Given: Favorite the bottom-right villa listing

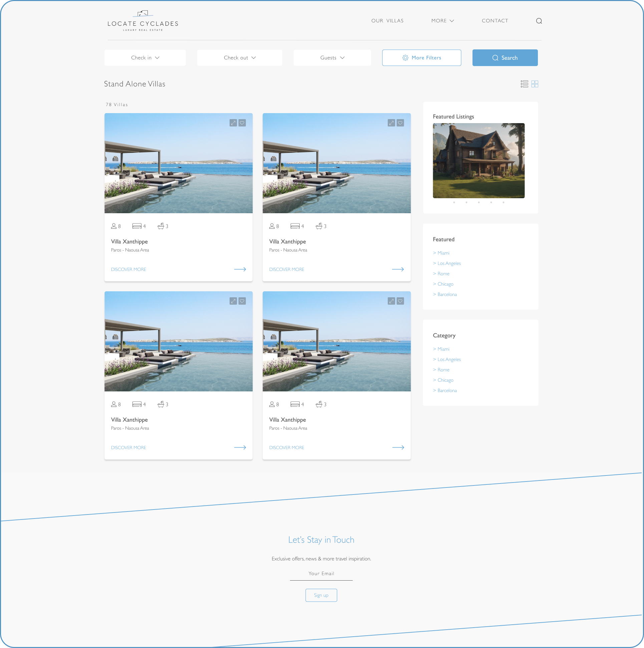Looking at the screenshot, I should tap(400, 301).
